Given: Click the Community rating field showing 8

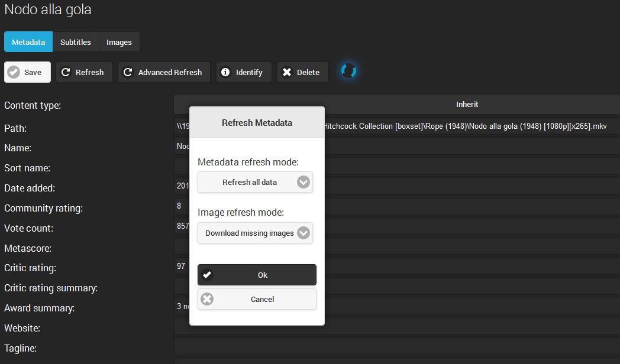Looking at the screenshot, I should click(396, 206).
